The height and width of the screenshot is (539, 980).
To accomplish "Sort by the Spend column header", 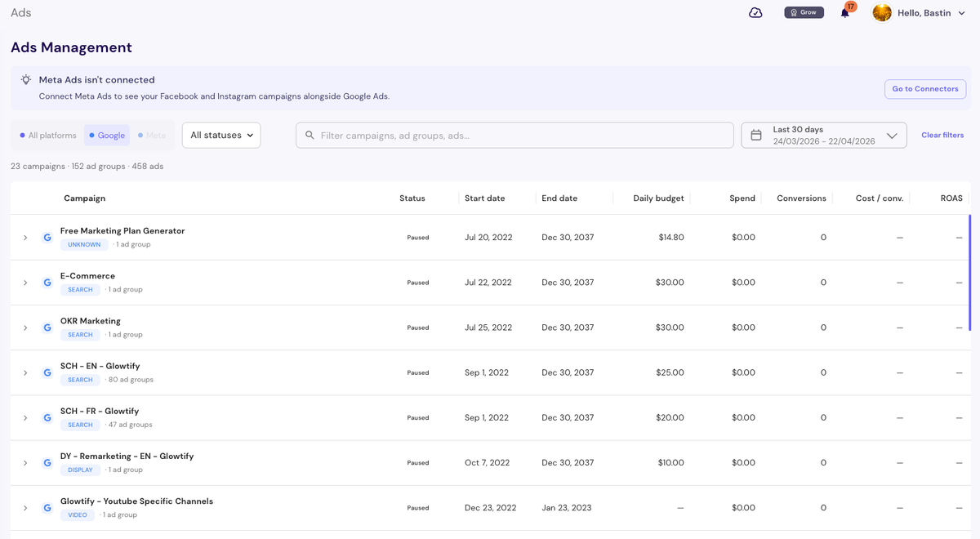I will pos(742,198).
